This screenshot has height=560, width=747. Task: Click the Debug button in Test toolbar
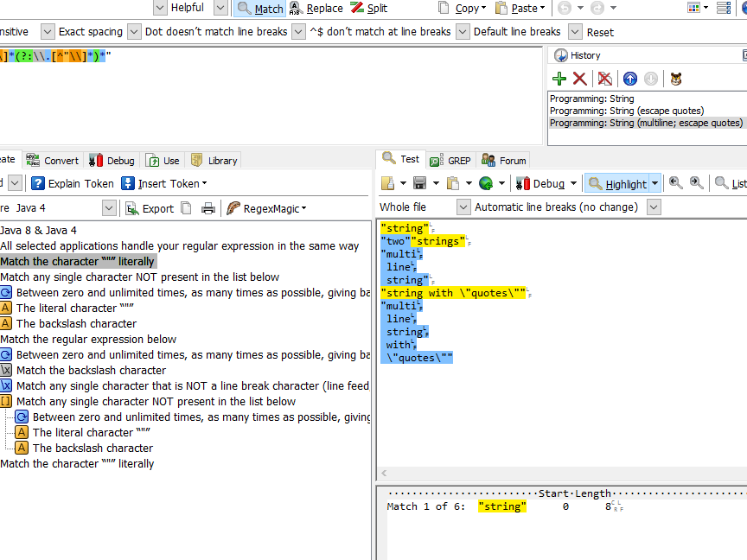pos(541,183)
